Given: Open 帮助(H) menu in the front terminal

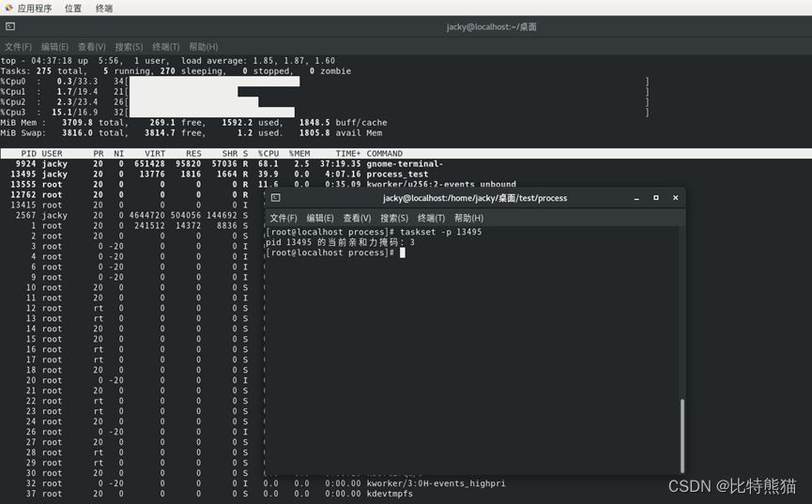Looking at the screenshot, I should coord(468,218).
